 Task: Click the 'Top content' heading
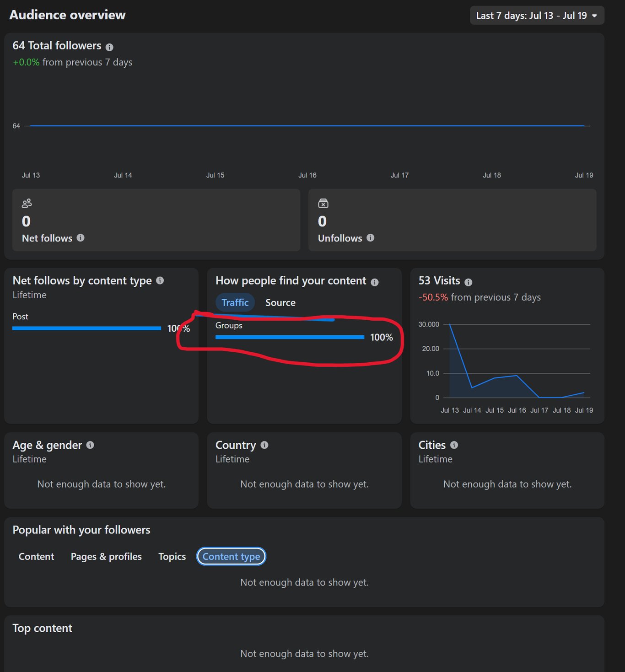(x=42, y=628)
